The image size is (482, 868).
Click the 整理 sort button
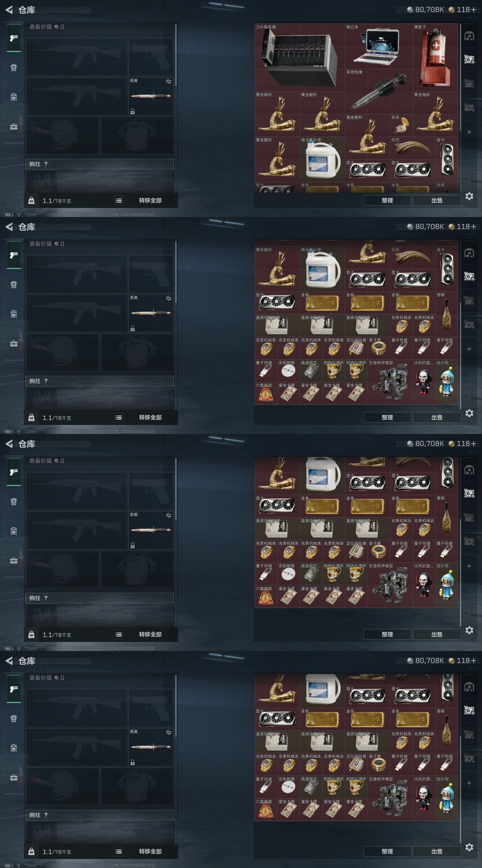[387, 200]
